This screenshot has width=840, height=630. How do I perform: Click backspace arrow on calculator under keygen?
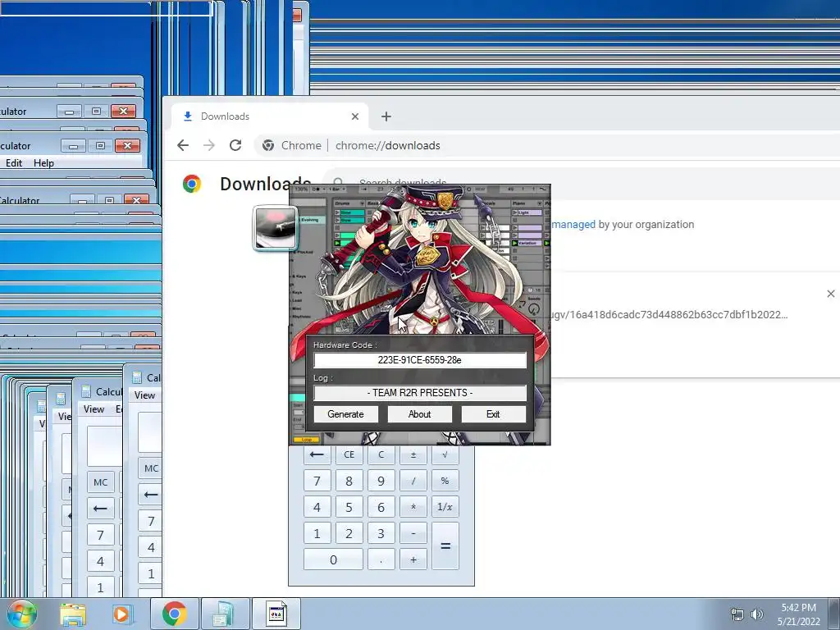point(317,454)
